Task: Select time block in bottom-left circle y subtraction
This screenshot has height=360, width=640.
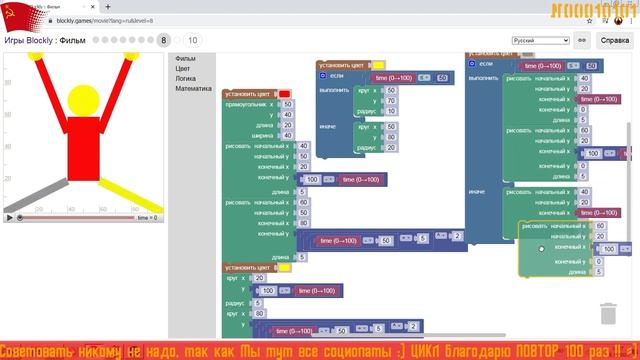Action: [x=316, y=290]
